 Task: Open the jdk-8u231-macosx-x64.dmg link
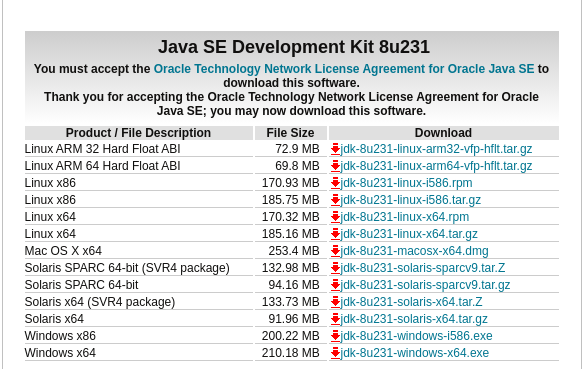[x=414, y=251]
